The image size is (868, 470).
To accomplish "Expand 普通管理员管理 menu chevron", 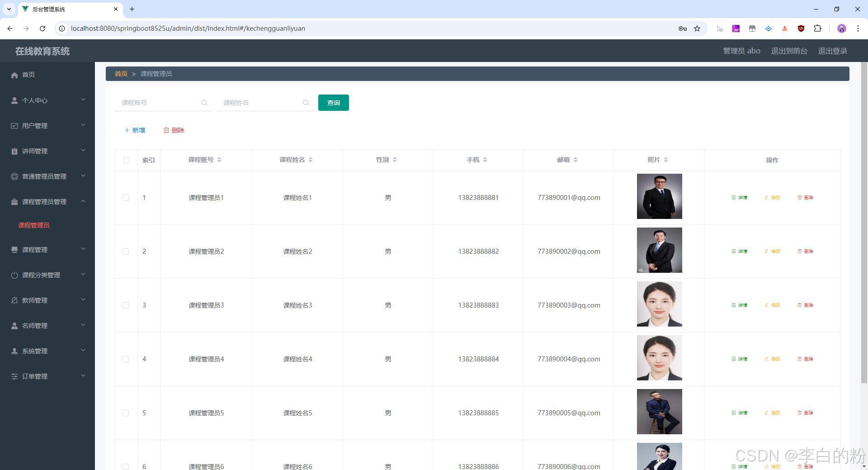I will (83, 176).
